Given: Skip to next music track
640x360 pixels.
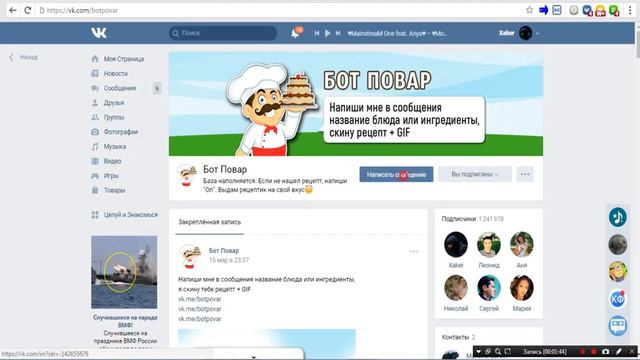Looking at the screenshot, I should pyautogui.click(x=338, y=33).
